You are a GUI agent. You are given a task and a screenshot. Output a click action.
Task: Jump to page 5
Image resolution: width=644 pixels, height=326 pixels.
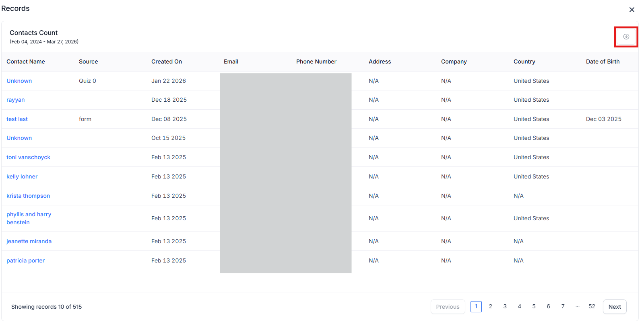tap(534, 306)
